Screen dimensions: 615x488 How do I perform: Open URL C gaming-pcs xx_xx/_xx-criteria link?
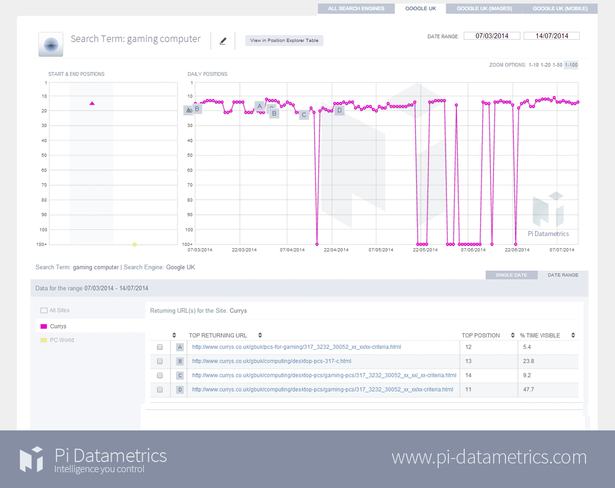(324, 375)
